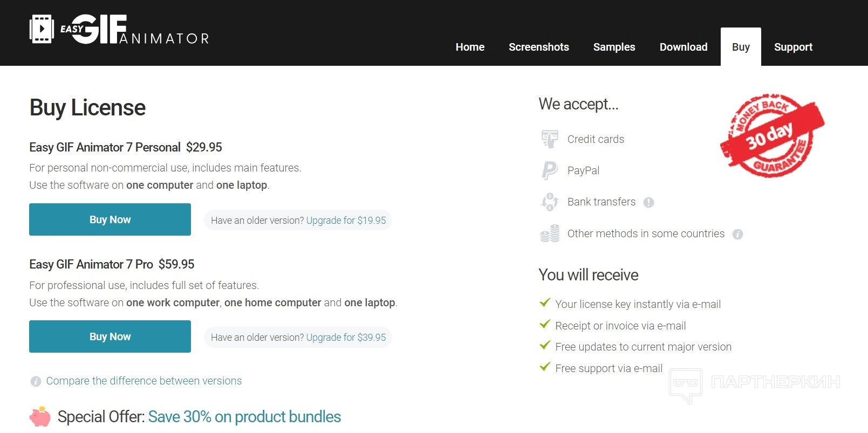Click the 30 day money back stamp

[772, 136]
